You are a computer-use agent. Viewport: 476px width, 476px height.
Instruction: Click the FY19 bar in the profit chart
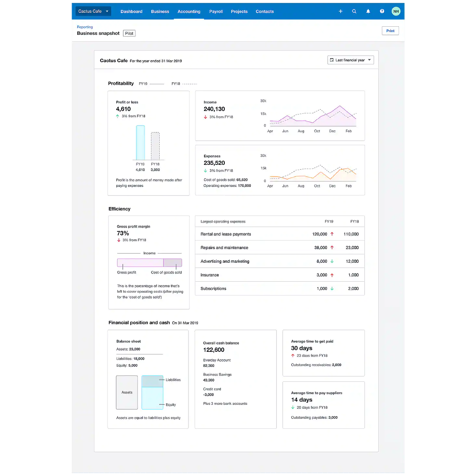[x=140, y=143]
